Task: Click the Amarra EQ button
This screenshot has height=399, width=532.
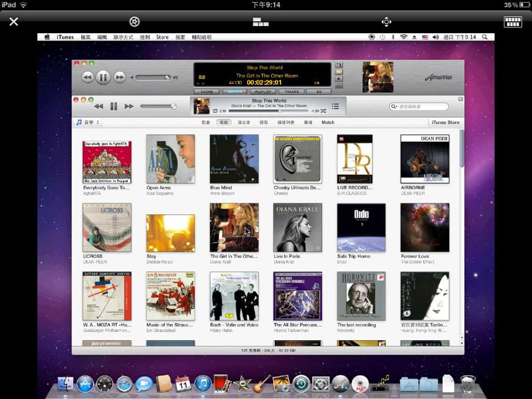Action: pos(319,91)
